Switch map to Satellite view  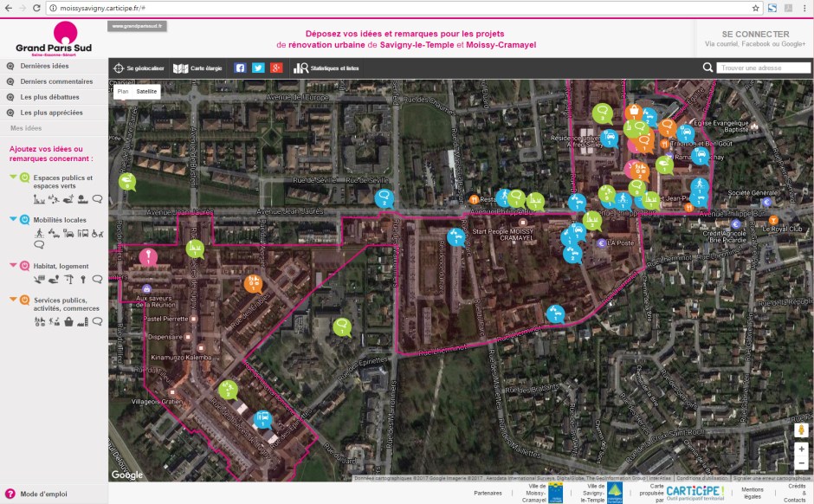(147, 90)
